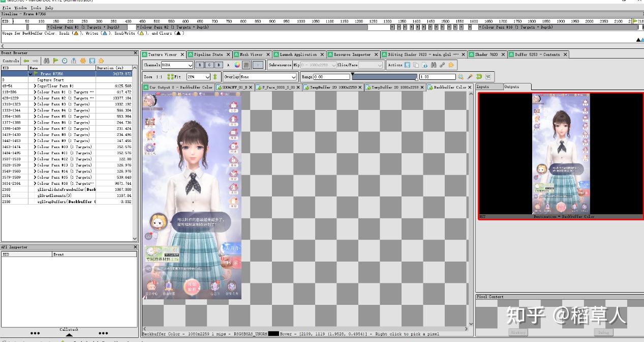Open the Help menu

click(49, 8)
